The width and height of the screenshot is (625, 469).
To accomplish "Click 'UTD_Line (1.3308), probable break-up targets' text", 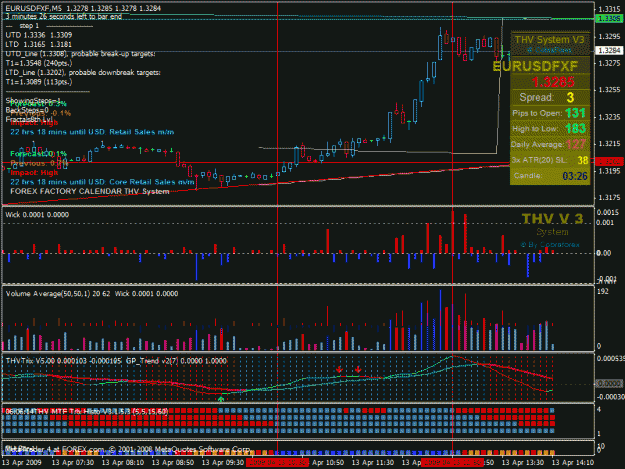I will 81,53.
